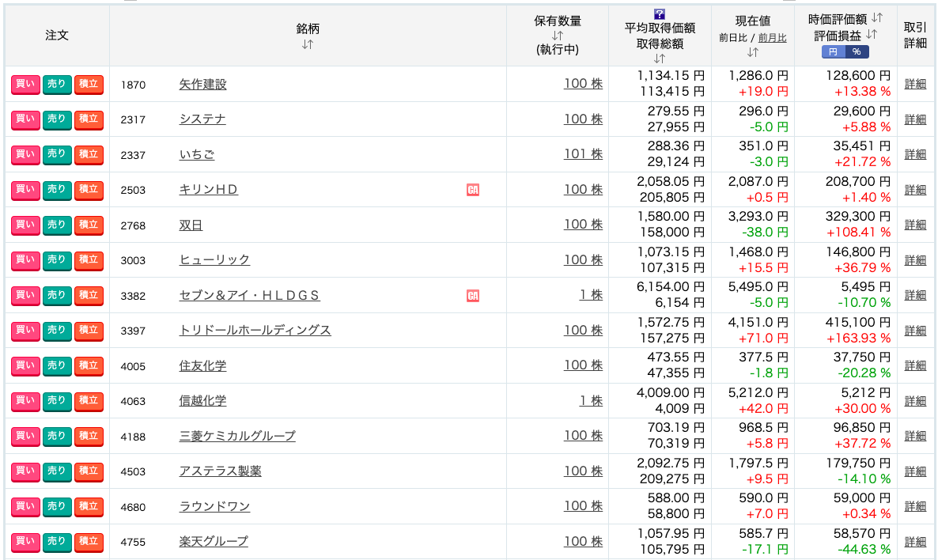Viewport: 938px width, 560px height.
Task: Open the いちご stock link
Action: point(197,154)
